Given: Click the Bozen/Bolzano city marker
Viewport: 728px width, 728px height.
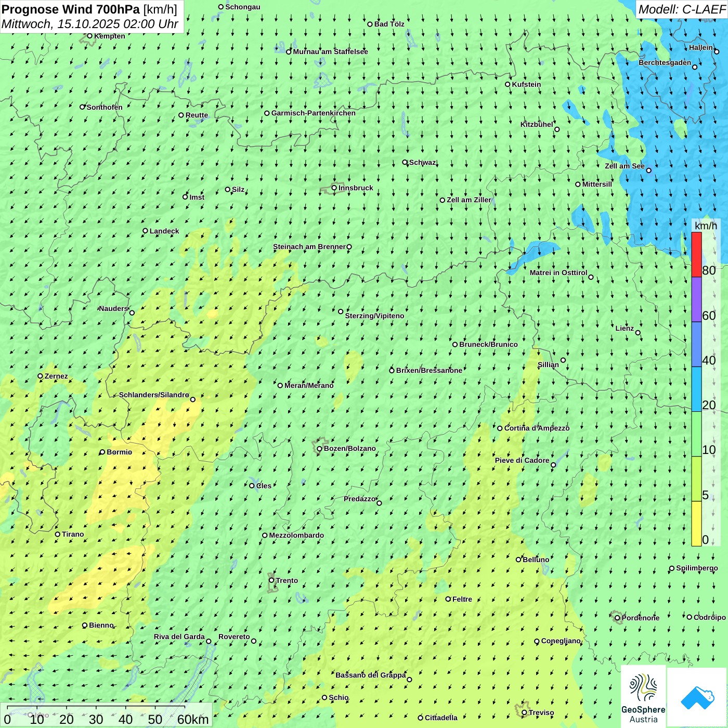Looking at the screenshot, I should click(320, 449).
